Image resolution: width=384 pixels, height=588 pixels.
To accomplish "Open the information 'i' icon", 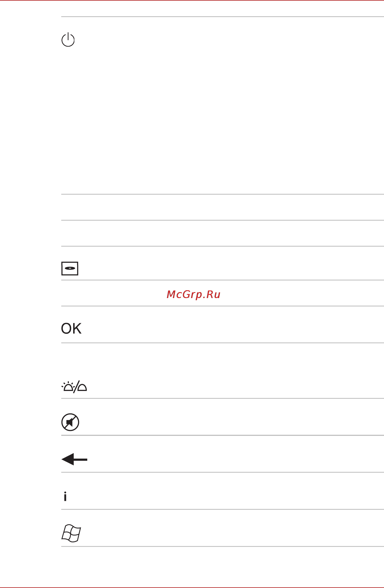I will pyautogui.click(x=65, y=496).
